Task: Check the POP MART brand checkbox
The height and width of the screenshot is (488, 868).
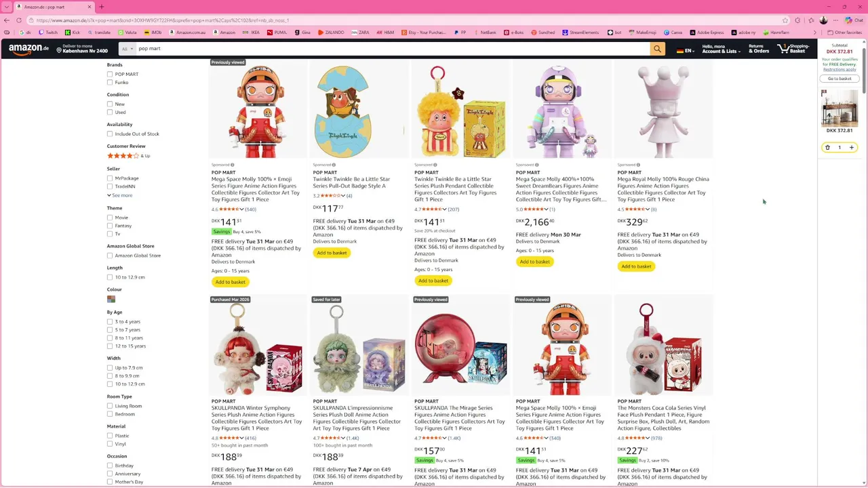Action: tap(110, 74)
